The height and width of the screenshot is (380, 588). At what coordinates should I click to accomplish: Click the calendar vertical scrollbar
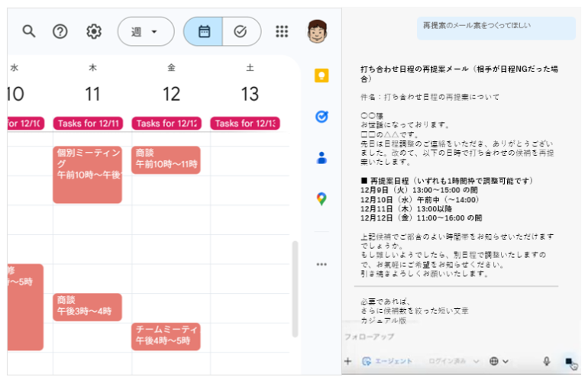coord(295,289)
